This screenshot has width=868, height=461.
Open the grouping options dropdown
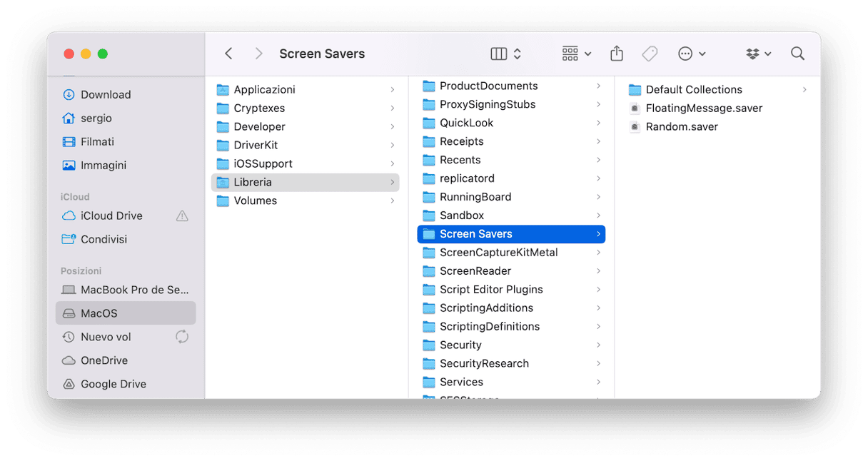[577, 54]
